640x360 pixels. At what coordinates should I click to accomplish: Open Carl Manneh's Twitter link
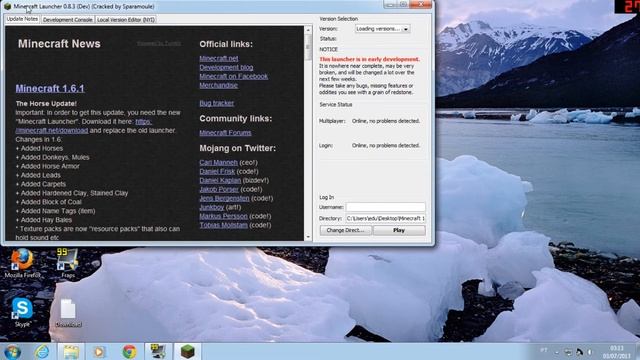pos(218,162)
